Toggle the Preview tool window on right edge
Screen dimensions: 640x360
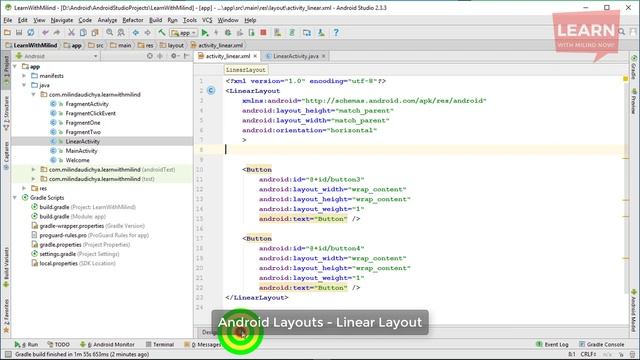[634, 101]
